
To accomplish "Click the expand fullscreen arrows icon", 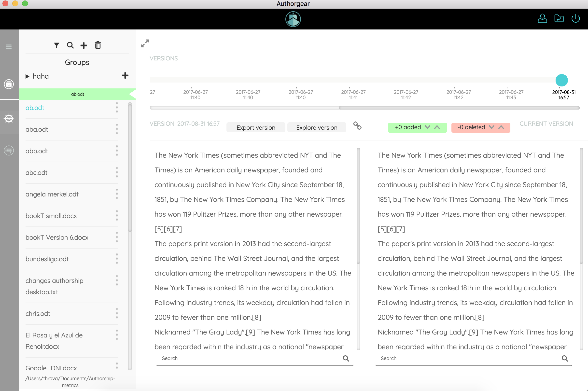I will [x=145, y=43].
